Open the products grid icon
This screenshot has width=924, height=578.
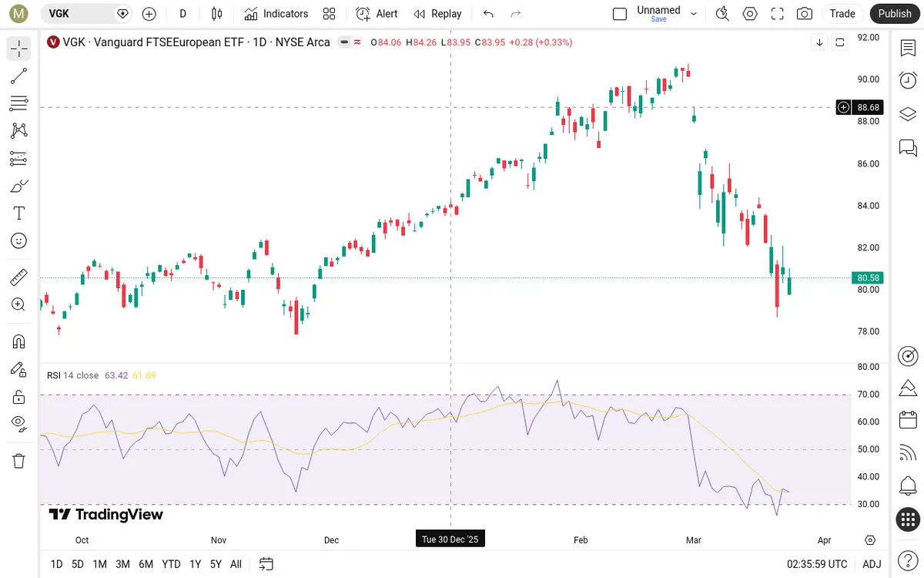pyautogui.click(x=908, y=519)
